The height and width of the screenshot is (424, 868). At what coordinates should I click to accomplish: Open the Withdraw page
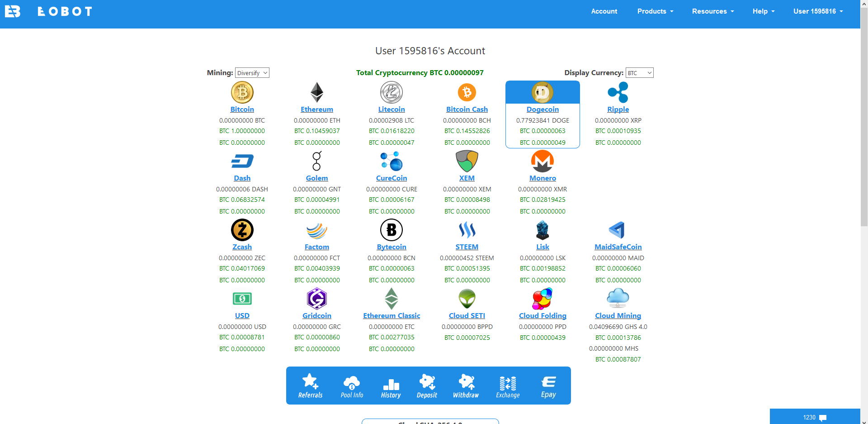tap(466, 386)
